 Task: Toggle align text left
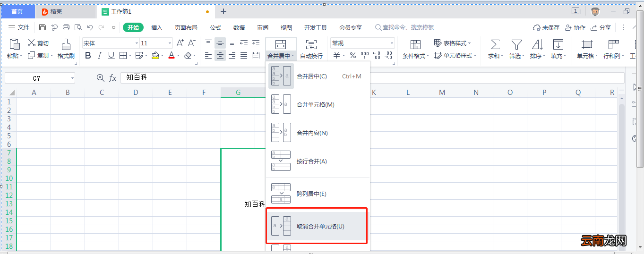pos(208,56)
